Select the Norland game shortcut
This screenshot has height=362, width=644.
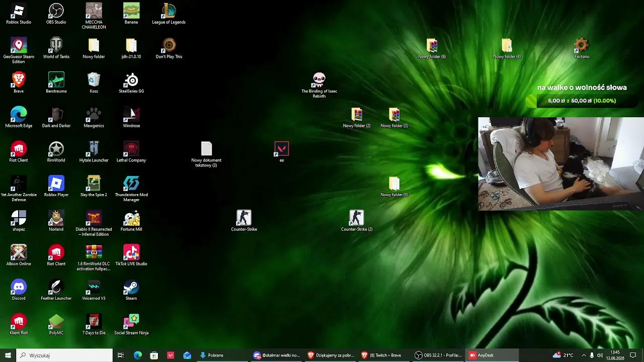click(x=56, y=221)
